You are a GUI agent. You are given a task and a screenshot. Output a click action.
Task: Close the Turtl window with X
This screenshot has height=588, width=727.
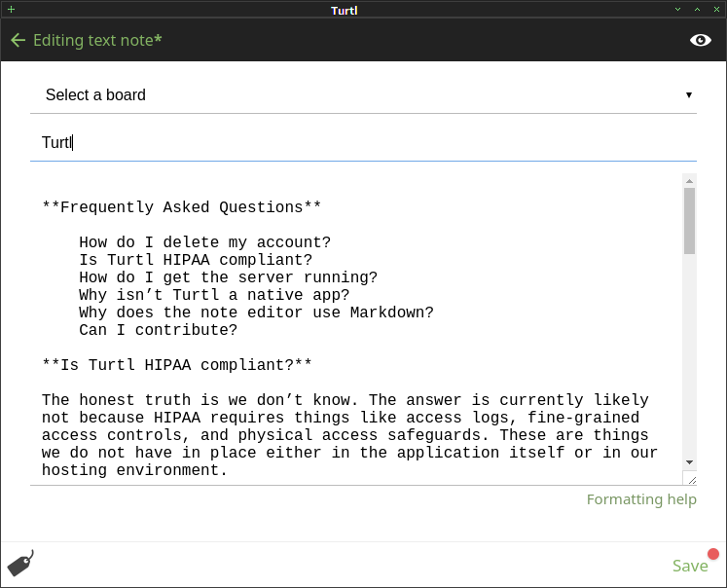click(716, 10)
